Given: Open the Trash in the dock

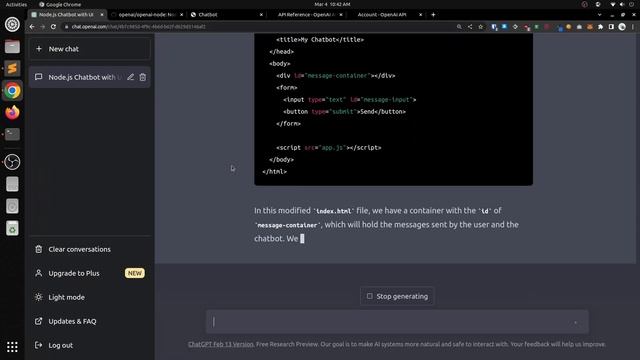Looking at the screenshot, I should pyautogui.click(x=12, y=228).
